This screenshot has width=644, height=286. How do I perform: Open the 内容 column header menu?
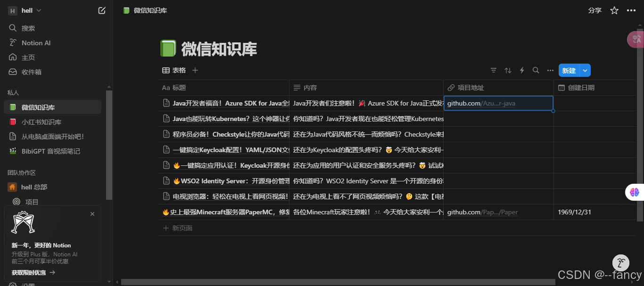coord(366,88)
